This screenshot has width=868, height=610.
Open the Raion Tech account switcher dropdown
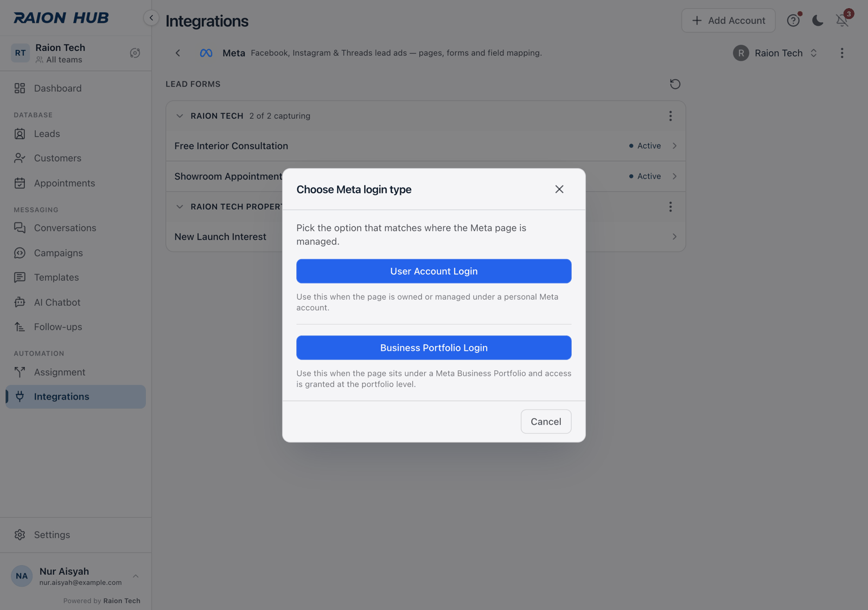775,53
